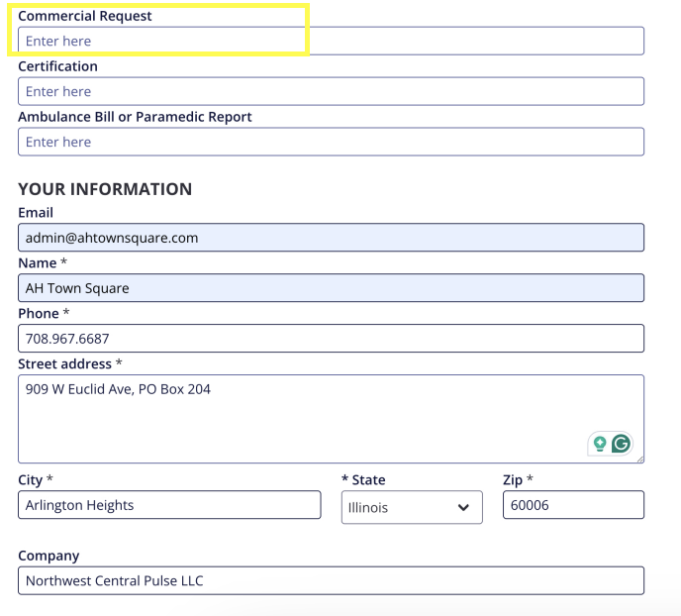681x616 pixels.
Task: Click the YOUR INFORMATION section heading
Action: tap(105, 189)
